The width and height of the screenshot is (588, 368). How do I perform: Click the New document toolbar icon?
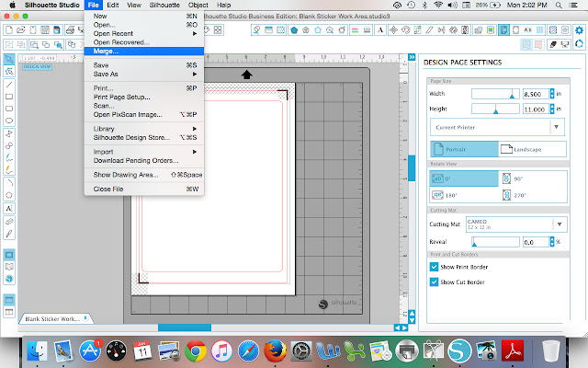coord(9,29)
